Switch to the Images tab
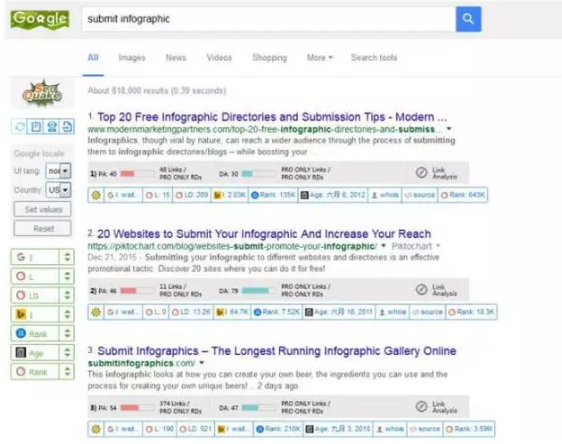The image size is (562, 444). [x=132, y=58]
